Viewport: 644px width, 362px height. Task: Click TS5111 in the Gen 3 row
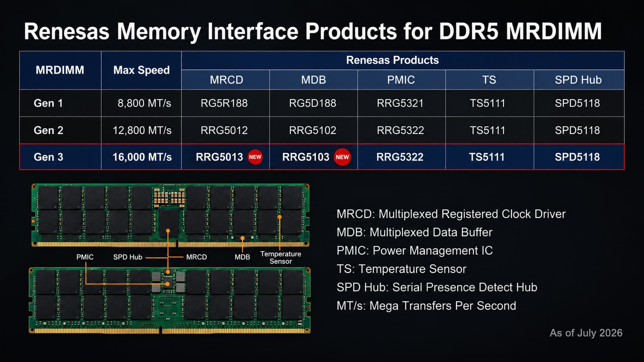pyautogui.click(x=487, y=157)
